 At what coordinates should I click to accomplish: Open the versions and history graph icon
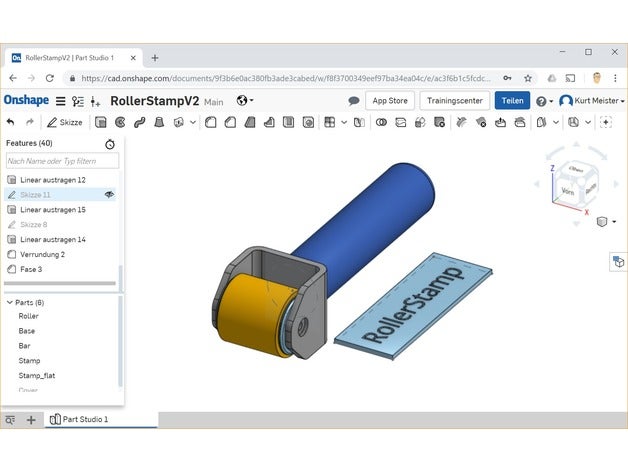[x=78, y=101]
